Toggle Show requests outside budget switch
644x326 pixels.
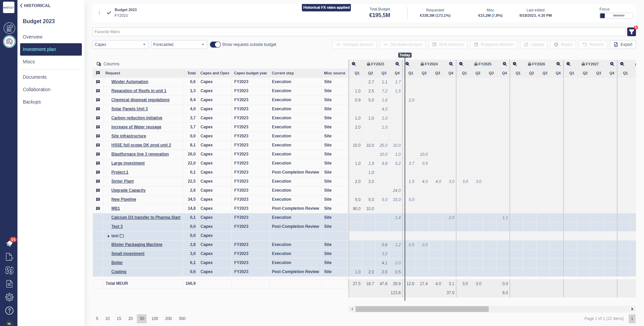coord(215,45)
